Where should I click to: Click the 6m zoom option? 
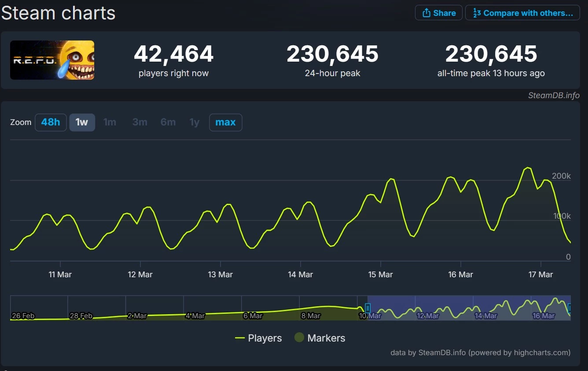(x=168, y=122)
